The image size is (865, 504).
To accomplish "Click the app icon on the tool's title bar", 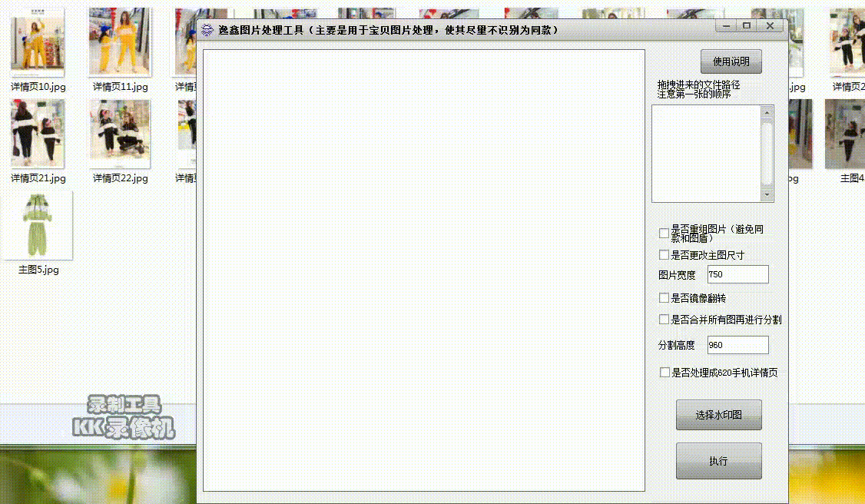I will [207, 26].
